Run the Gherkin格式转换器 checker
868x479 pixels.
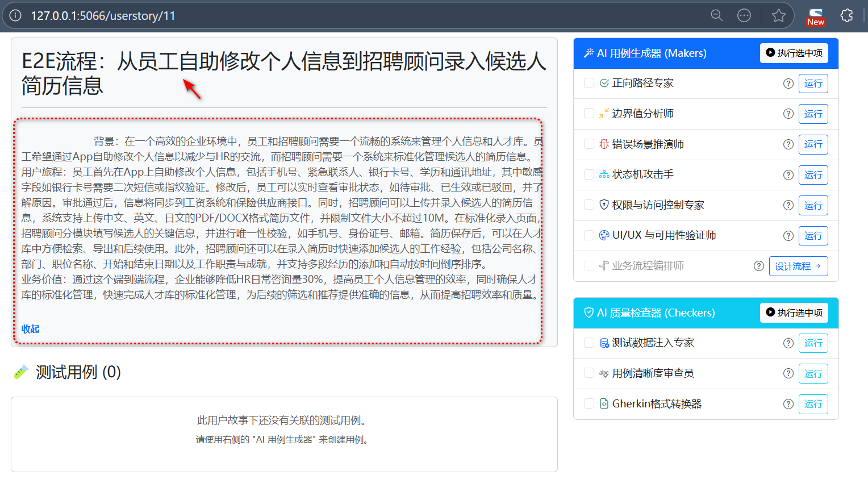click(813, 404)
